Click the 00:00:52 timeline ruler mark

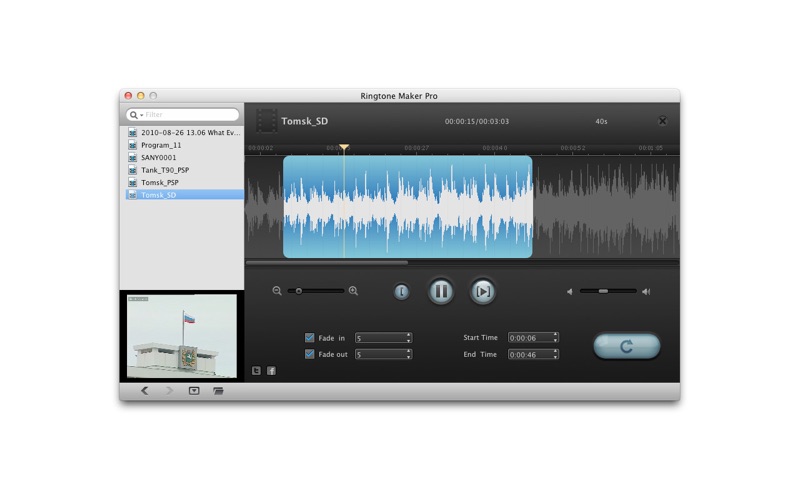tap(572, 148)
